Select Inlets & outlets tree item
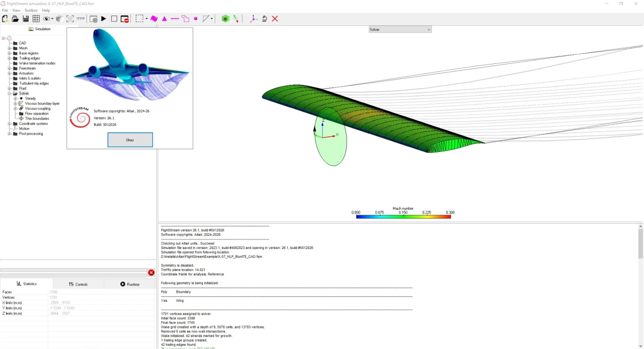Image resolution: width=644 pixels, height=349 pixels. 30,78
